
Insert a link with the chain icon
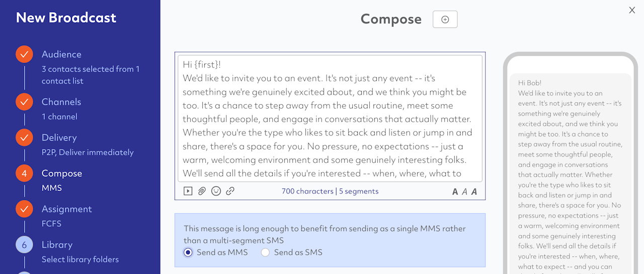coord(230,191)
